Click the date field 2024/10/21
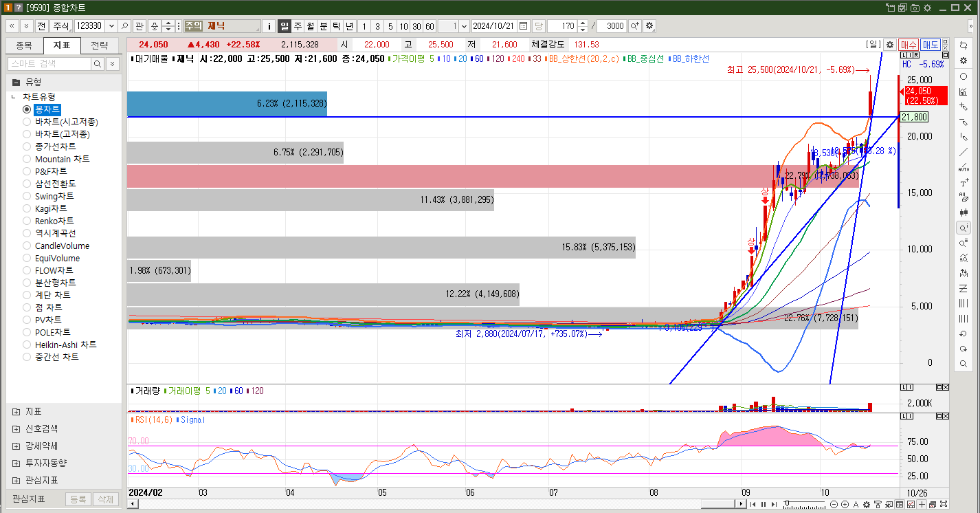Screen dimensions: 980x513 (x=495, y=26)
